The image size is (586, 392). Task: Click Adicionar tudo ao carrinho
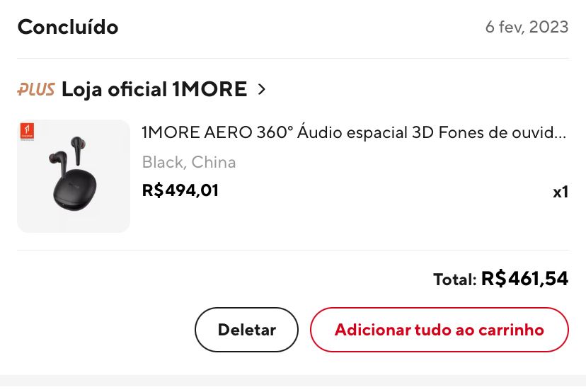[x=439, y=330]
